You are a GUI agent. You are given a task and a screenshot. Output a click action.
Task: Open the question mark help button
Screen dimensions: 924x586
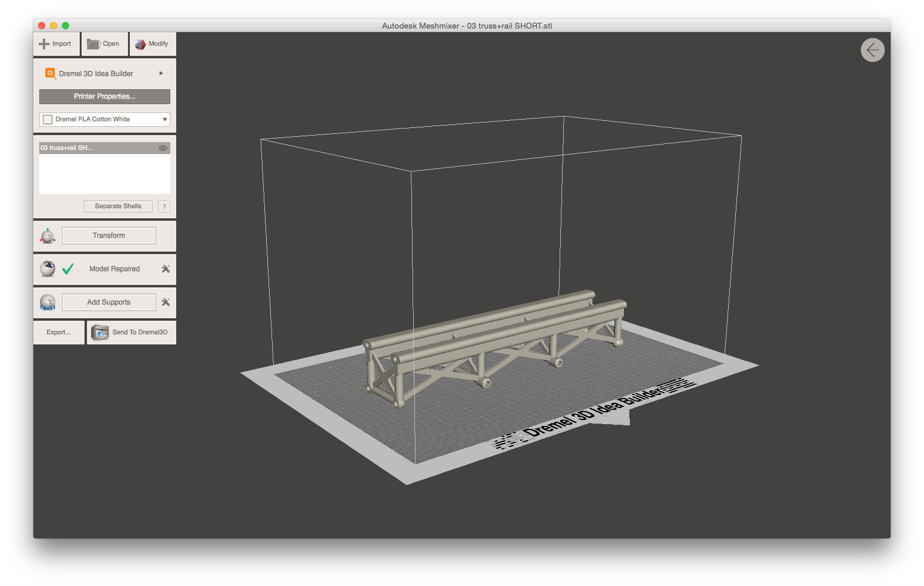pyautogui.click(x=164, y=206)
